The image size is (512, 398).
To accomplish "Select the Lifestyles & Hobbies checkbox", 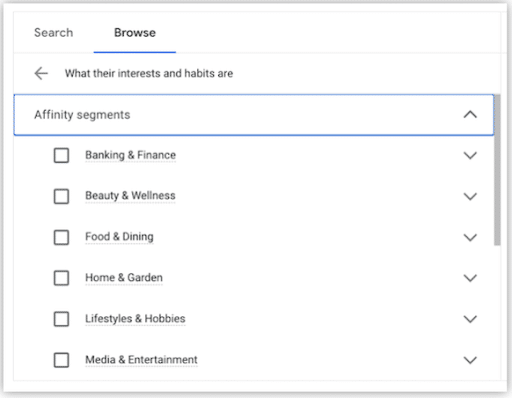I will click(x=61, y=319).
